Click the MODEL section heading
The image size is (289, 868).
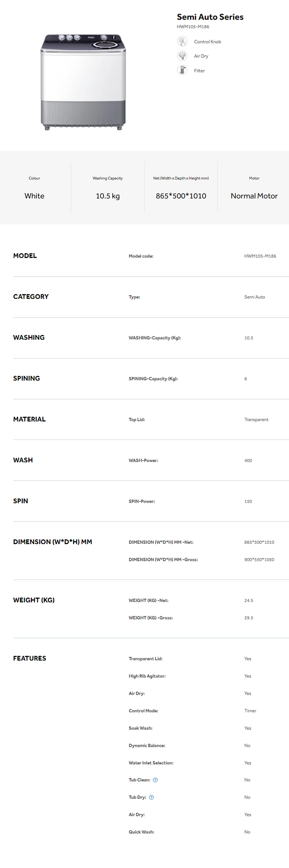coord(25,256)
